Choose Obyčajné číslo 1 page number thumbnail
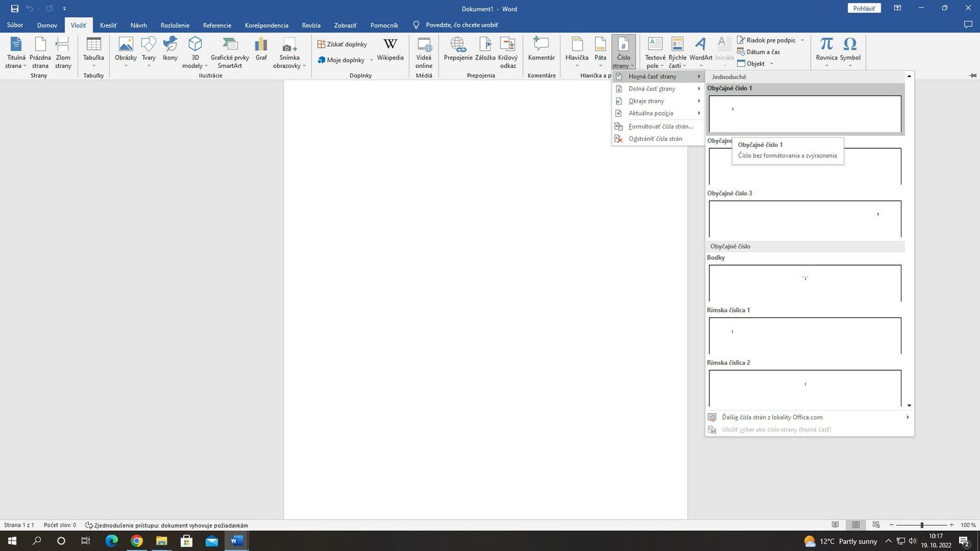980x551 pixels. coord(805,114)
